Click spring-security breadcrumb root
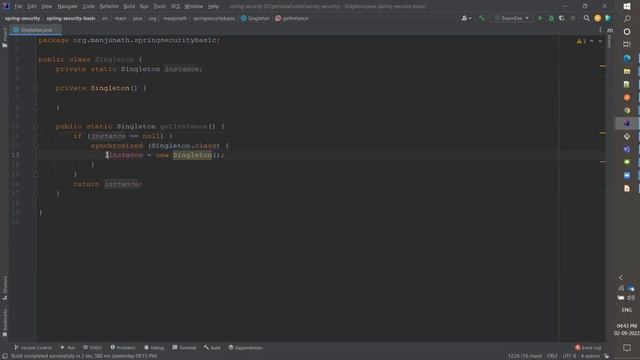 22,18
